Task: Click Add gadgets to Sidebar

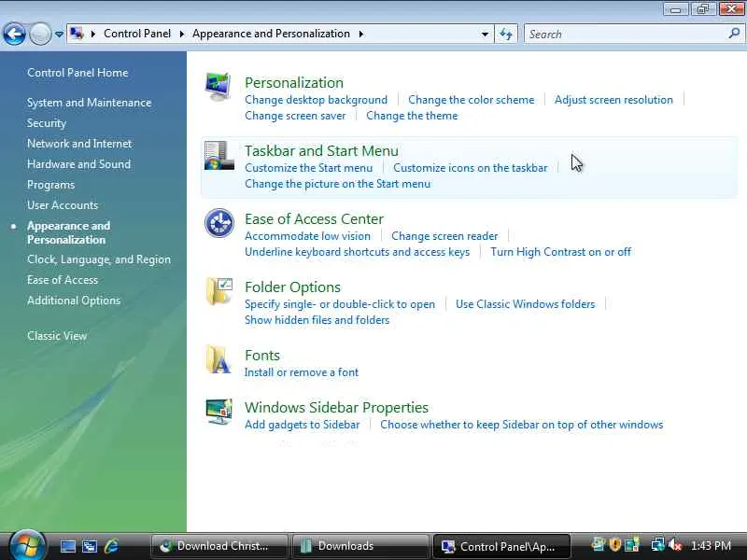Action: 302,425
